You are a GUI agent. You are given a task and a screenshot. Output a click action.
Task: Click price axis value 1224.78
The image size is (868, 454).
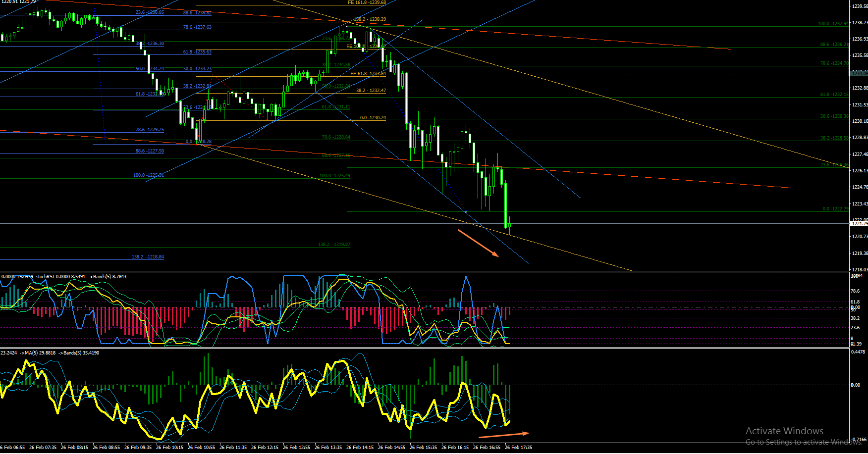(860, 187)
